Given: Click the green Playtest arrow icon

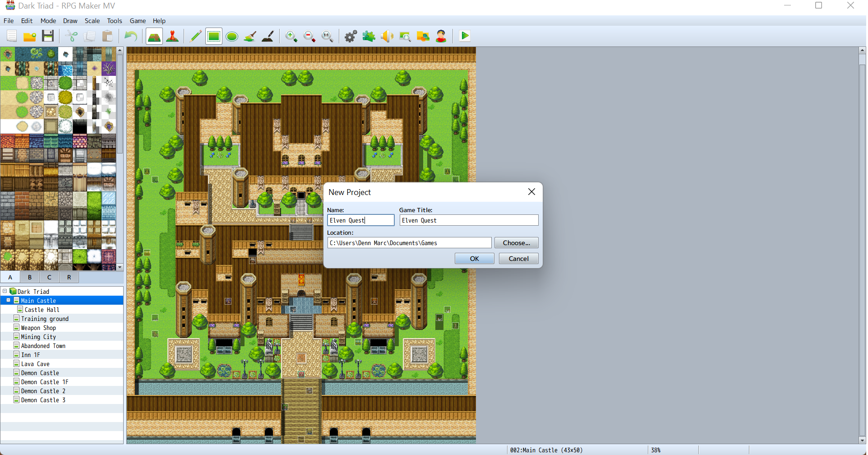Looking at the screenshot, I should (x=465, y=36).
